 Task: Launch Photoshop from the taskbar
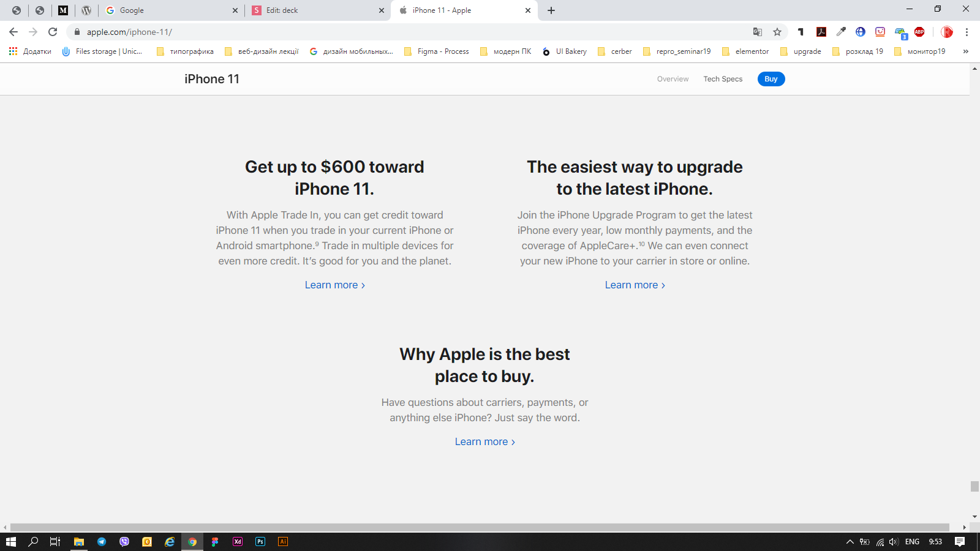[x=260, y=542]
